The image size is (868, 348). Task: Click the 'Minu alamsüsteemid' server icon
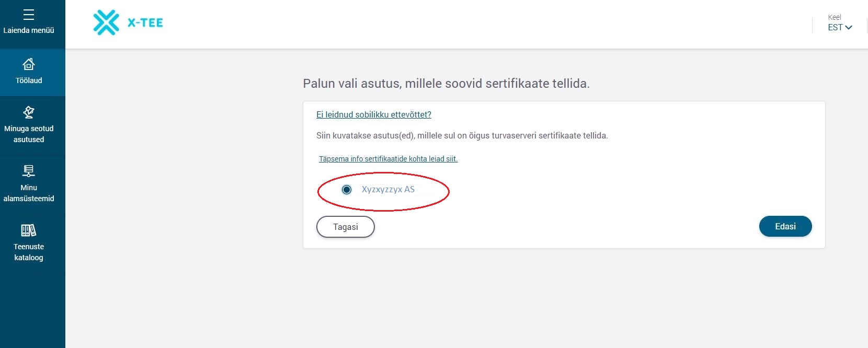(x=29, y=171)
